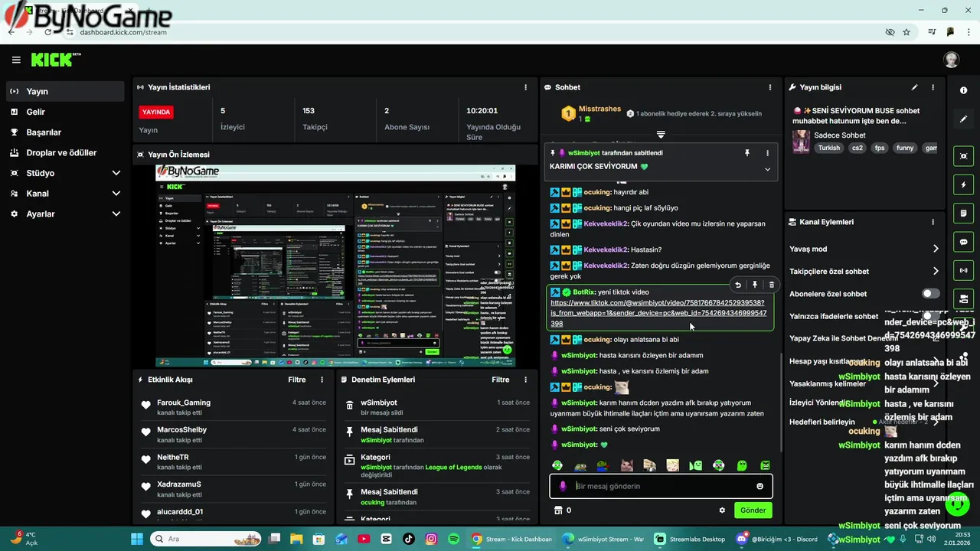Open Filtre in Denetim Eylemleri
This screenshot has width=980, height=551.
pos(501,380)
